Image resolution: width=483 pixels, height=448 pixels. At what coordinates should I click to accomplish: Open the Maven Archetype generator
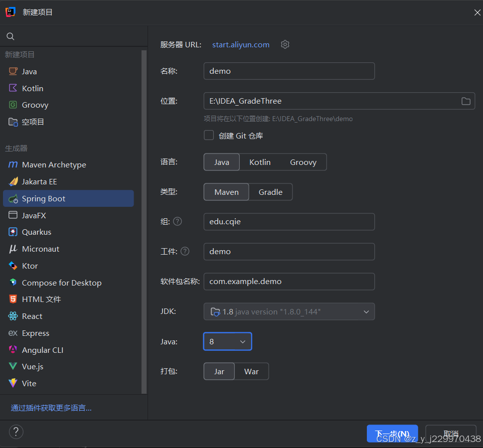54,164
